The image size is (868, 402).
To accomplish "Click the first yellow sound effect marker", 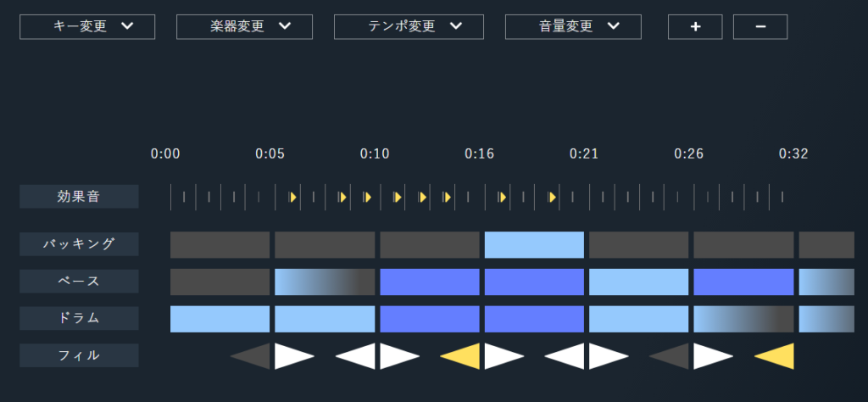I will [292, 197].
